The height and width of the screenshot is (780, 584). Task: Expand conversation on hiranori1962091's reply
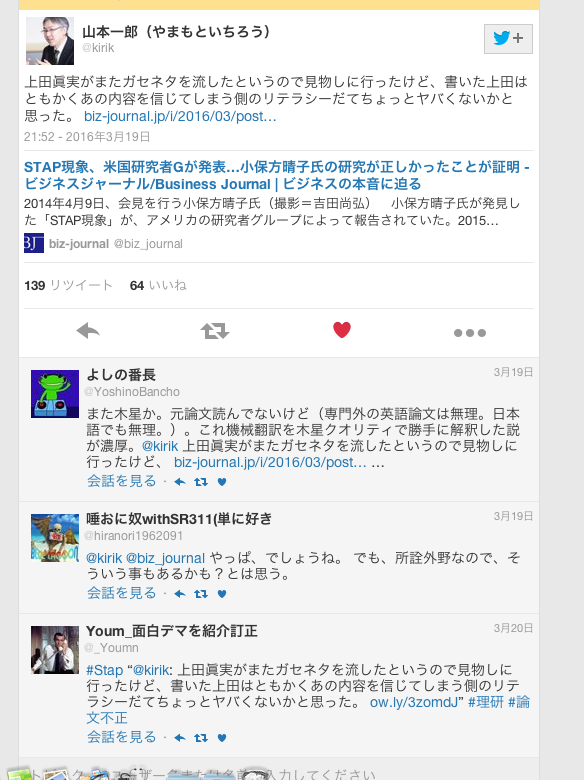coord(121,593)
